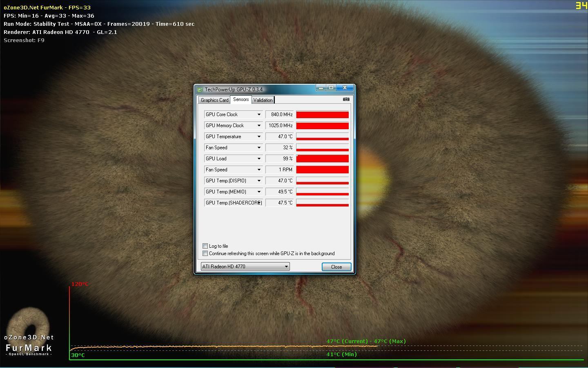
Task: Click the 49.5 °C MEMIO value
Action: coord(280,192)
